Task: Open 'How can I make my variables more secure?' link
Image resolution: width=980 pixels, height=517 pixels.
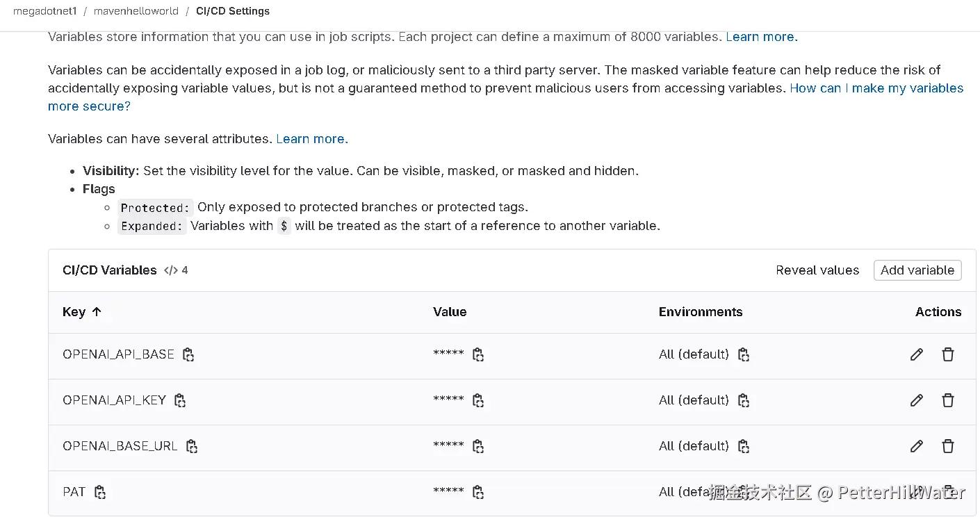Action: click(876, 88)
